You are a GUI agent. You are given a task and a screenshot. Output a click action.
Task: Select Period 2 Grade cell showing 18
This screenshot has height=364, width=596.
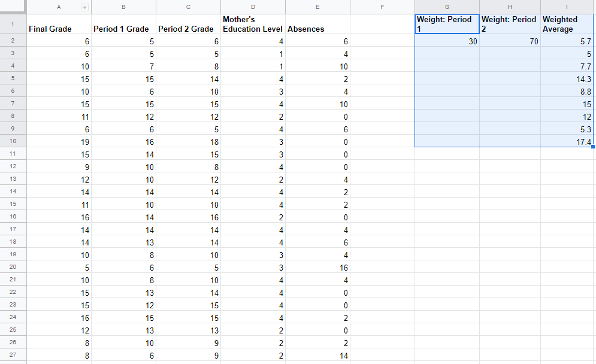click(x=188, y=141)
